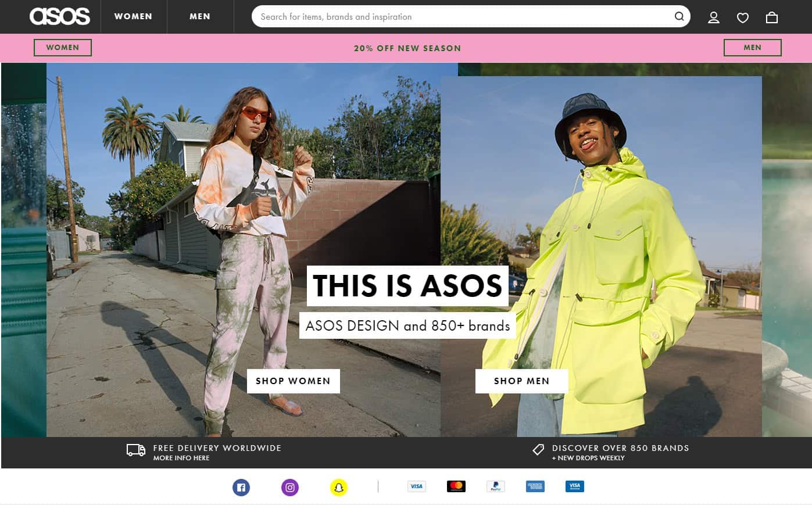Open FREE DELIVERY WORLDWIDE link
812x505 pixels.
click(x=217, y=448)
